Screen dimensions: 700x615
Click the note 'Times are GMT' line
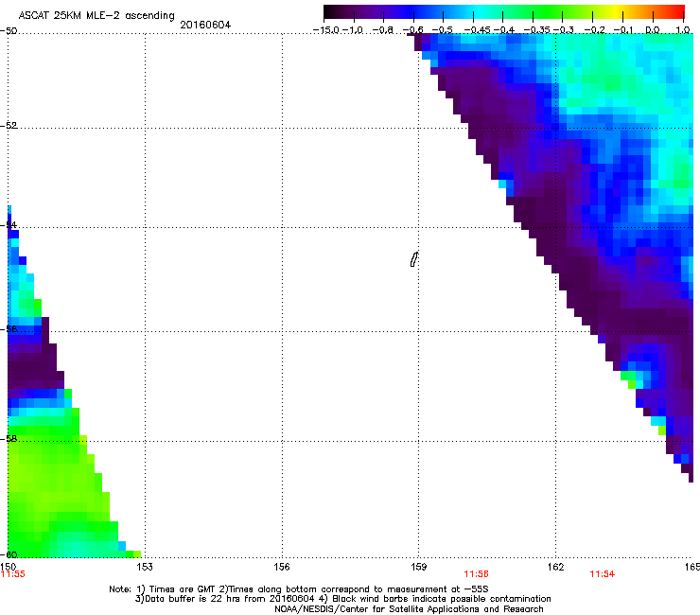[299, 589]
